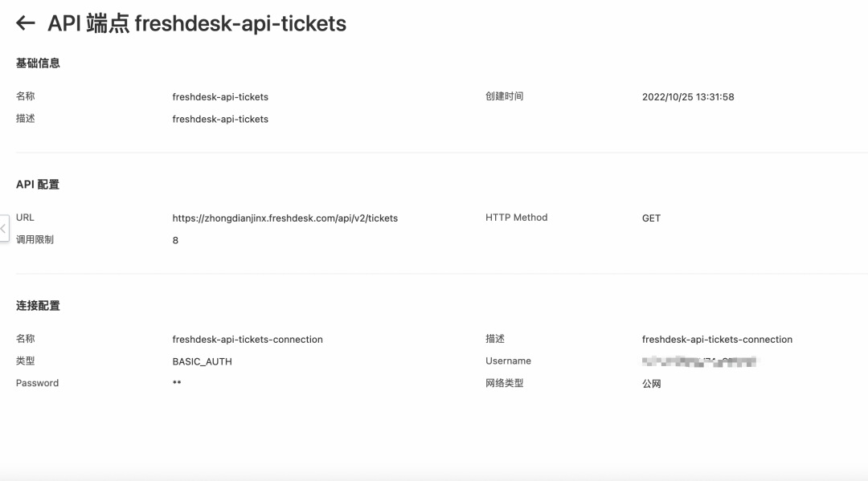This screenshot has height=481, width=868.
Task: Click the connection 描述 value on right
Action: coord(717,340)
